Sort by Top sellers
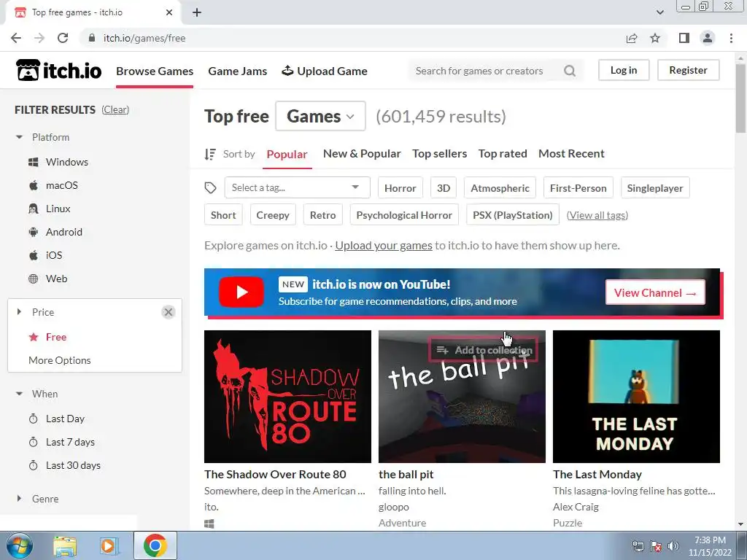 click(440, 154)
